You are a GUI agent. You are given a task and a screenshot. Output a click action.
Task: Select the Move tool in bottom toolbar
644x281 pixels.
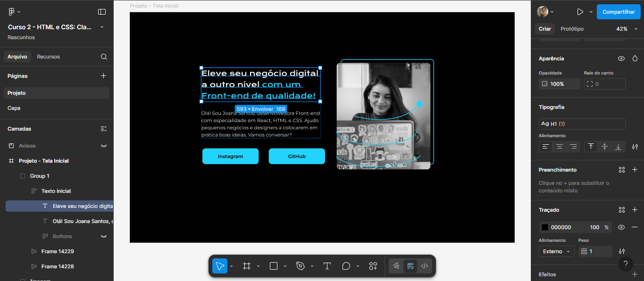coord(219,266)
